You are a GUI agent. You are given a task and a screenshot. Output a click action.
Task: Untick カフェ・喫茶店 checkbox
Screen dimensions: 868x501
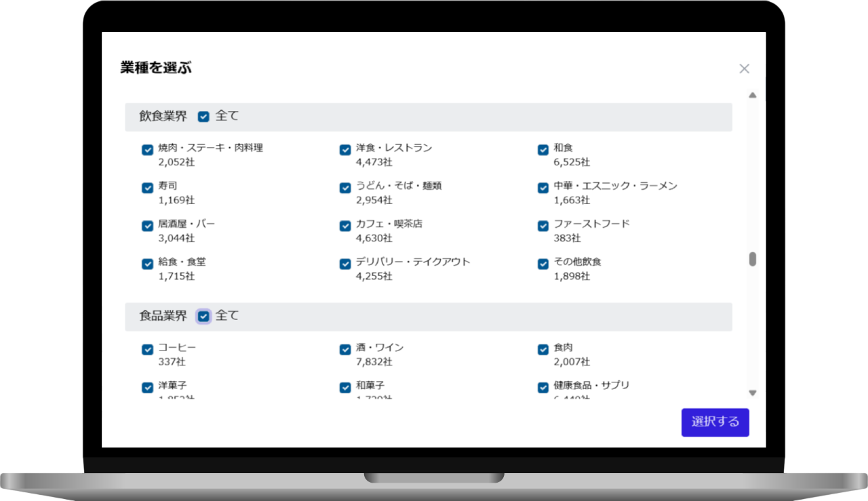coord(345,226)
